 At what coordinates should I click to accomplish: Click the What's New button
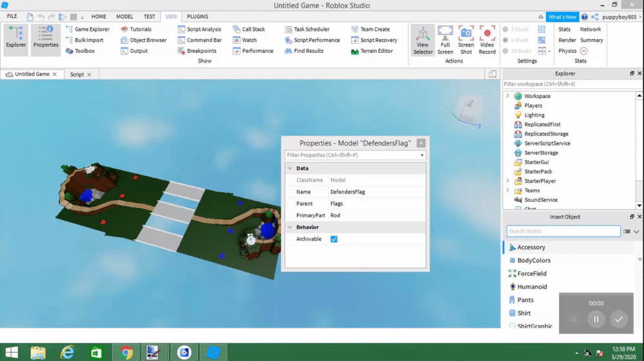pos(562,17)
